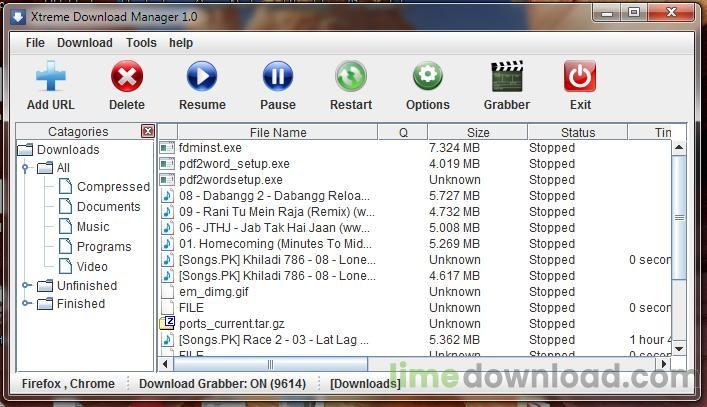Click the archive icon beside ports_current.tar.gz
This screenshot has width=707, height=407.
(167, 323)
